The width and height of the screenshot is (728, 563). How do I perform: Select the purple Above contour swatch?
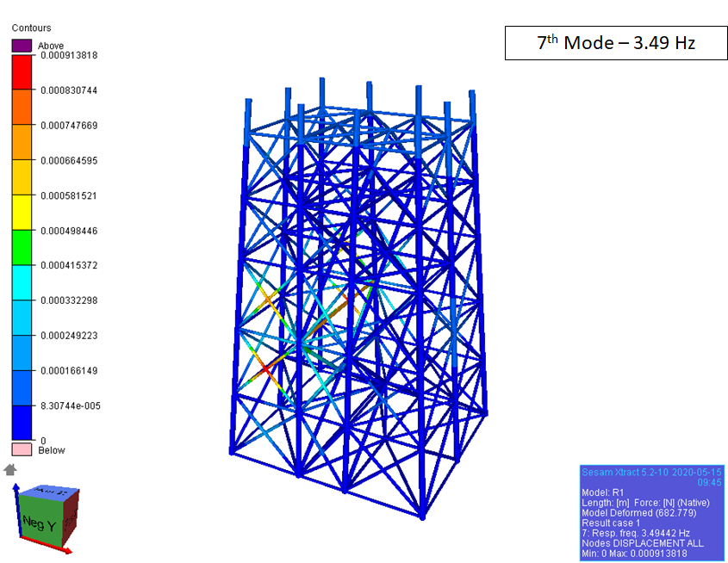22,46
